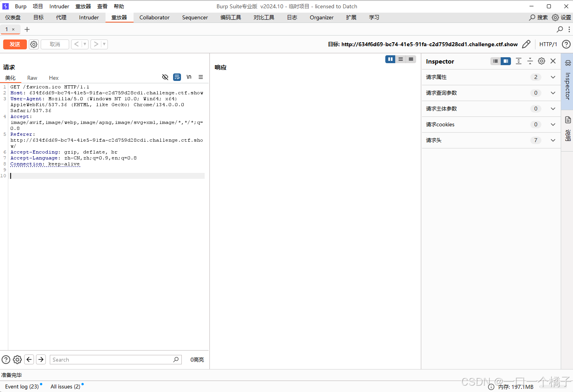Open request editor hamburger menu

(x=201, y=77)
